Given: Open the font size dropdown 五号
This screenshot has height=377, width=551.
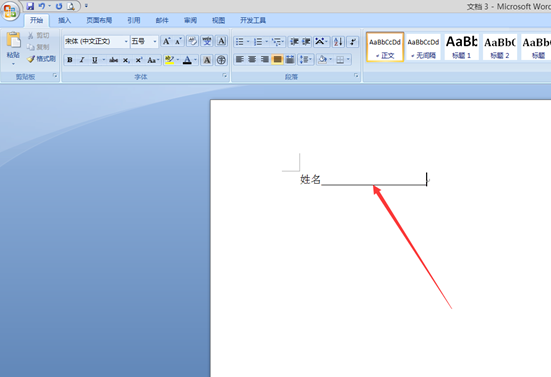Looking at the screenshot, I should [155, 42].
